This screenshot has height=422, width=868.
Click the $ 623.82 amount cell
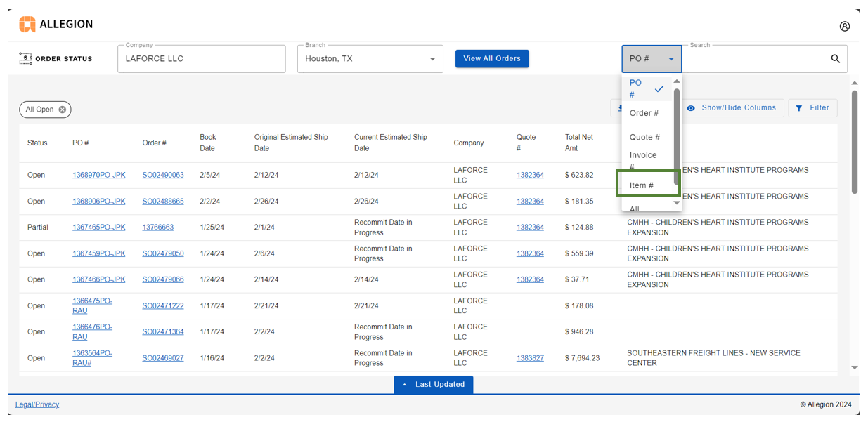pyautogui.click(x=579, y=176)
